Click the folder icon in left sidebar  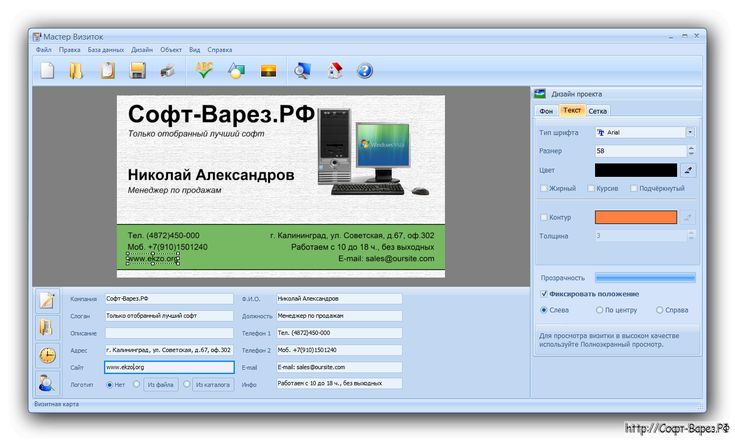coord(47,328)
